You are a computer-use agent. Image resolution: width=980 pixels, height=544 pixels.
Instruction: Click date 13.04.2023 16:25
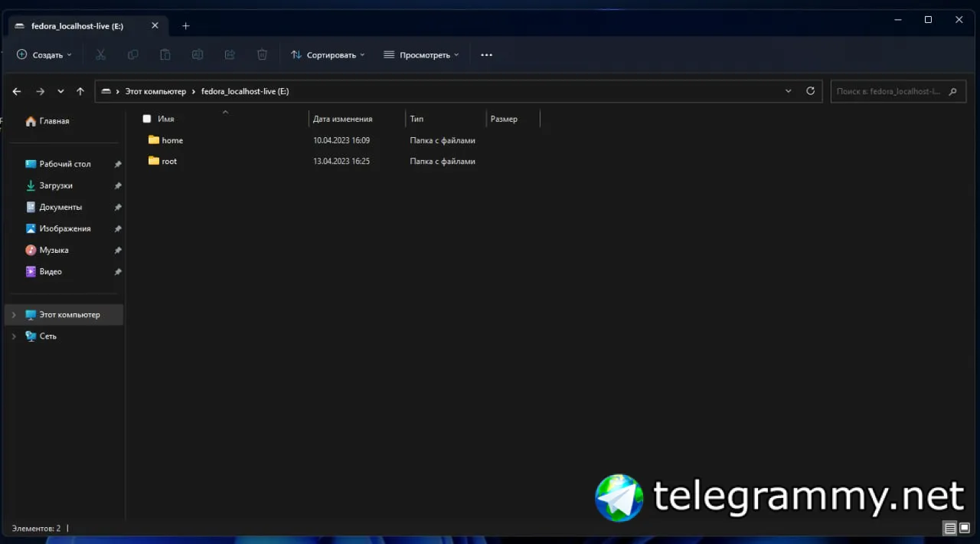[x=341, y=161]
